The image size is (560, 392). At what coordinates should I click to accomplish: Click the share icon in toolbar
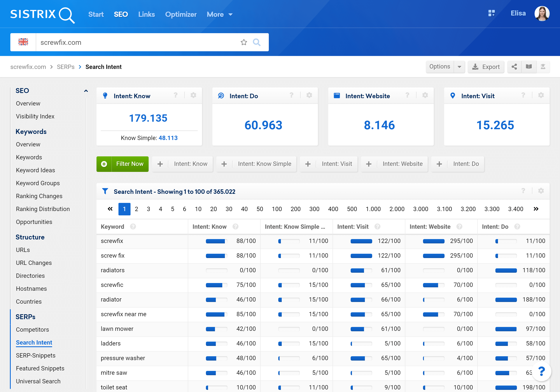[x=514, y=67]
